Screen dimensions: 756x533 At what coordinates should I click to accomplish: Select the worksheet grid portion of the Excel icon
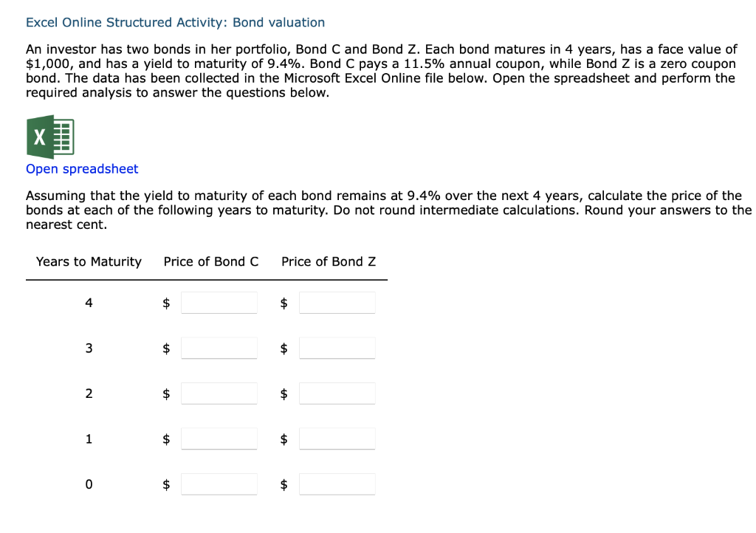click(x=62, y=137)
